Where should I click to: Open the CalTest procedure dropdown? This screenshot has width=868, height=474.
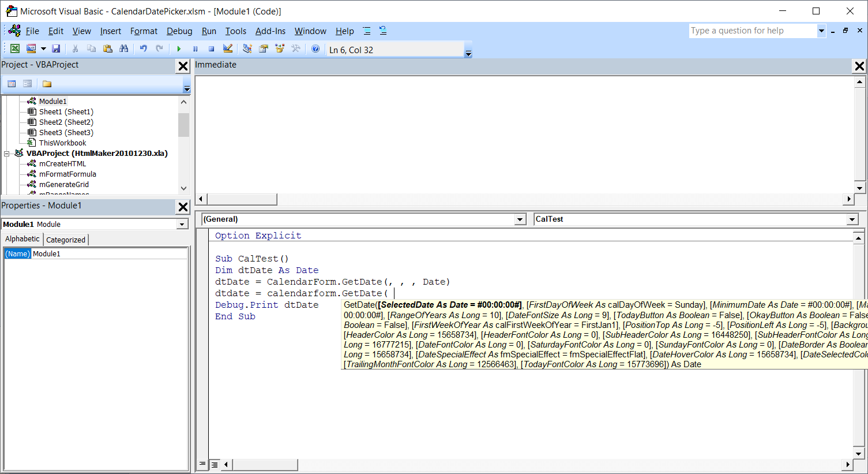pyautogui.click(x=852, y=219)
